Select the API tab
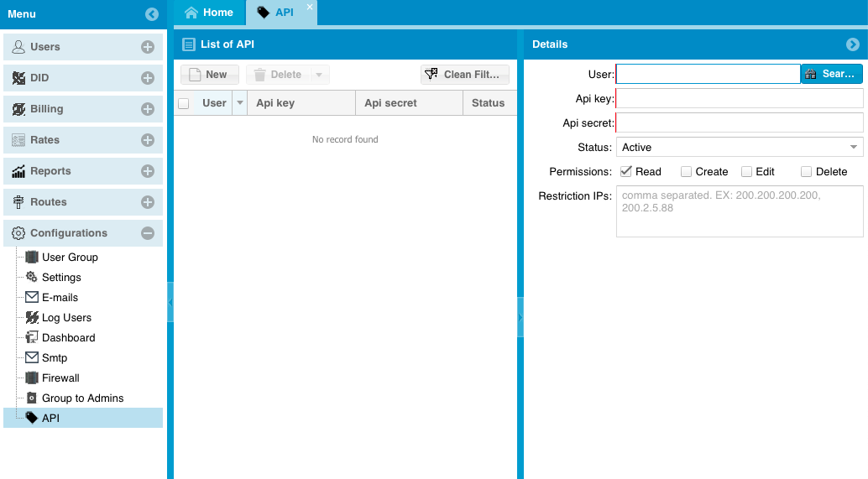The width and height of the screenshot is (868, 479). (281, 13)
